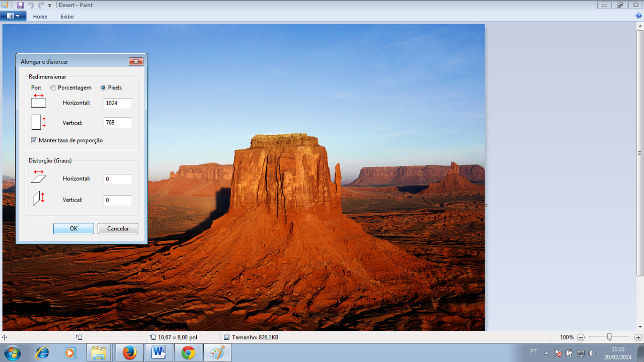Click the Save floppy disk icon
Image resolution: width=644 pixels, height=362 pixels.
point(20,5)
